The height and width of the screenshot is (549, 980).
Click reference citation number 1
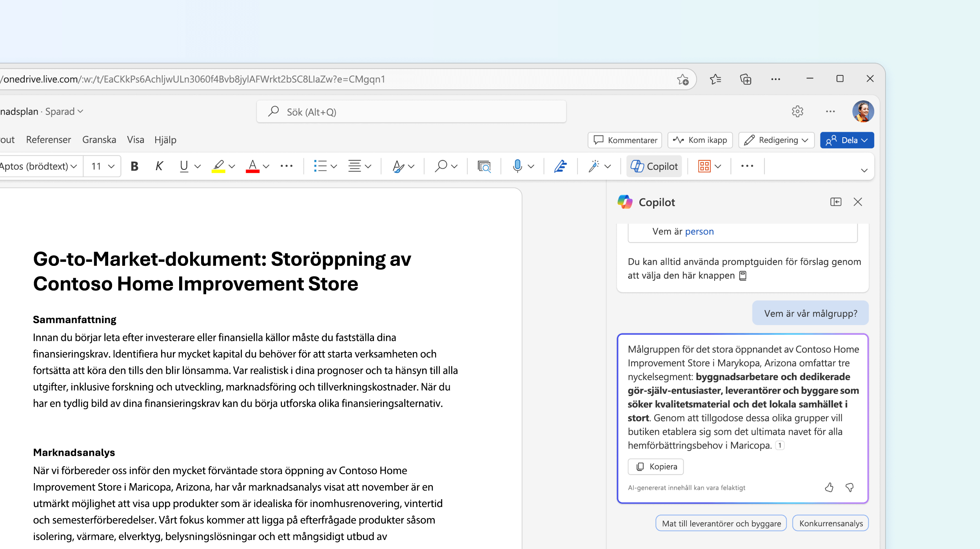[x=780, y=445]
